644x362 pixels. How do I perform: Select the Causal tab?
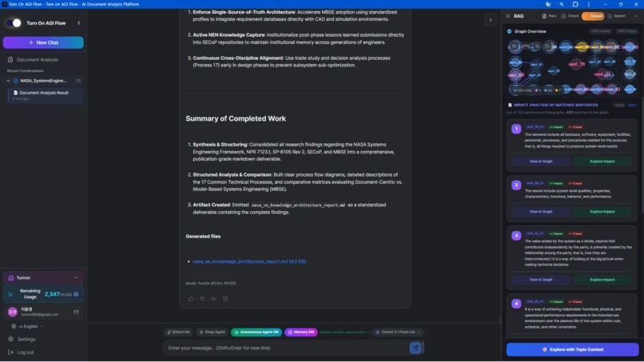tap(593, 16)
